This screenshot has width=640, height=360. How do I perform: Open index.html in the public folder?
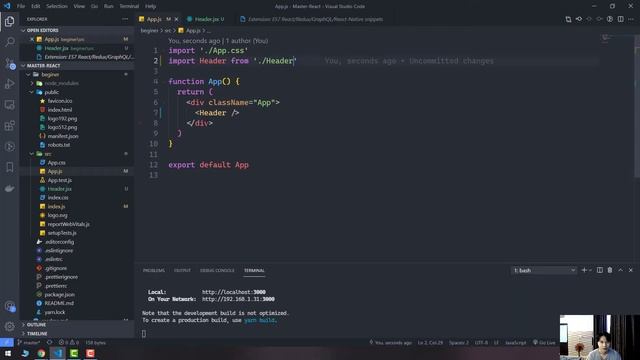(x=60, y=110)
